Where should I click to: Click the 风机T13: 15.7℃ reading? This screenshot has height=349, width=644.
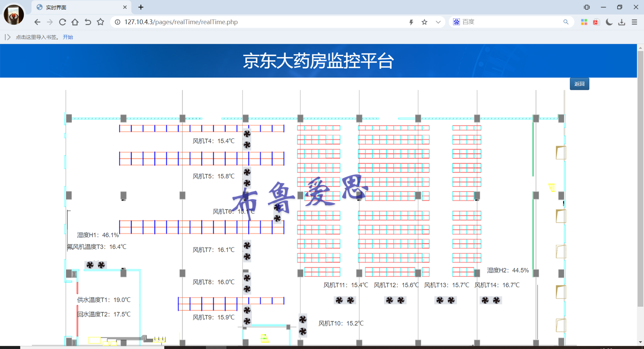point(447,285)
